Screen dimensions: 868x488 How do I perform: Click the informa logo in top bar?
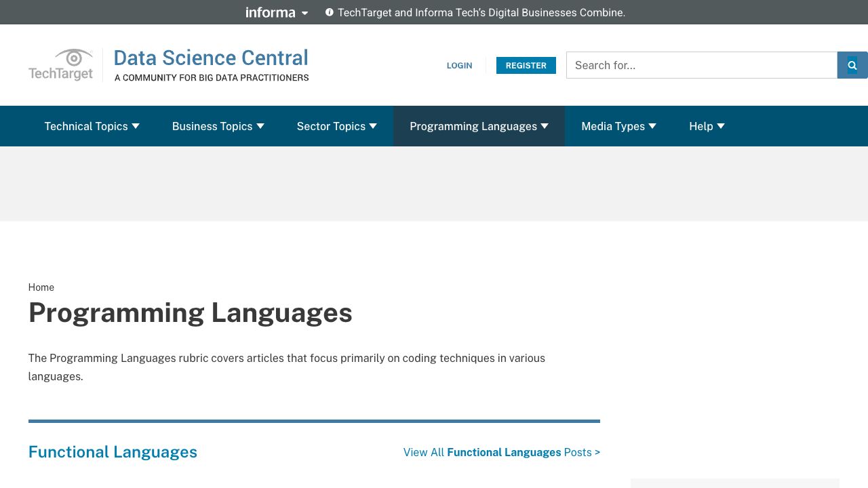(270, 12)
